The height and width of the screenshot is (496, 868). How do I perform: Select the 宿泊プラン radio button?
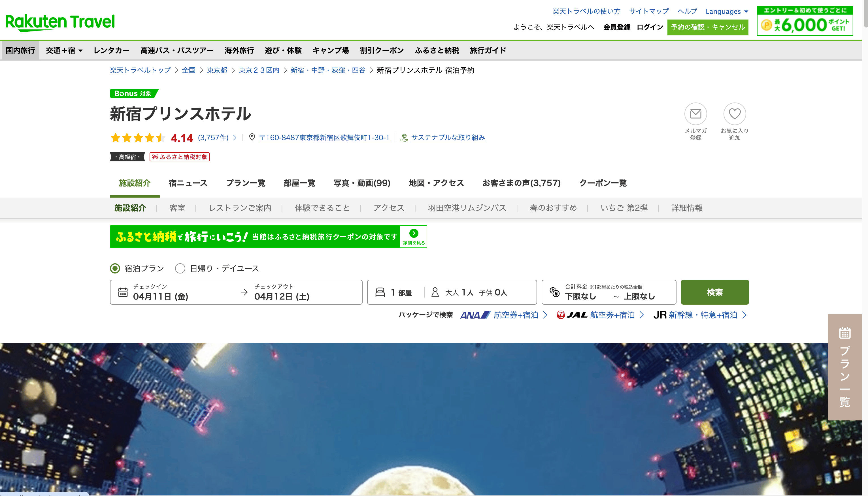115,268
